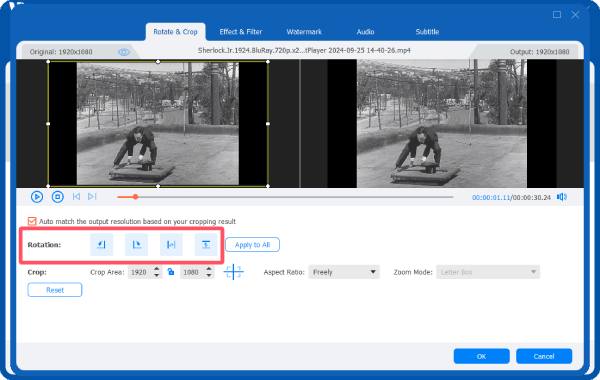The height and width of the screenshot is (380, 600).
Task: Open the Aspect Ratio dropdown
Action: click(x=344, y=272)
